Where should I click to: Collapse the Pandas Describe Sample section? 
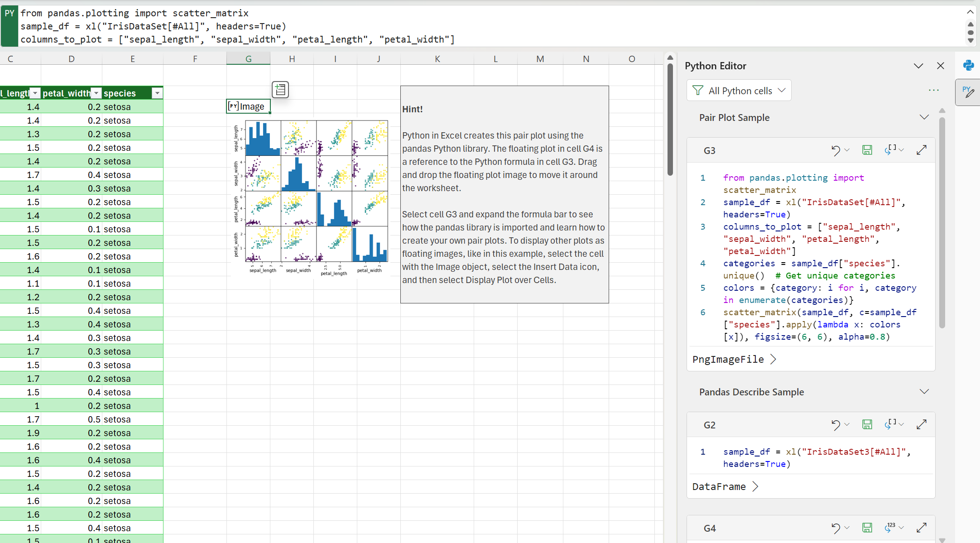click(x=924, y=392)
